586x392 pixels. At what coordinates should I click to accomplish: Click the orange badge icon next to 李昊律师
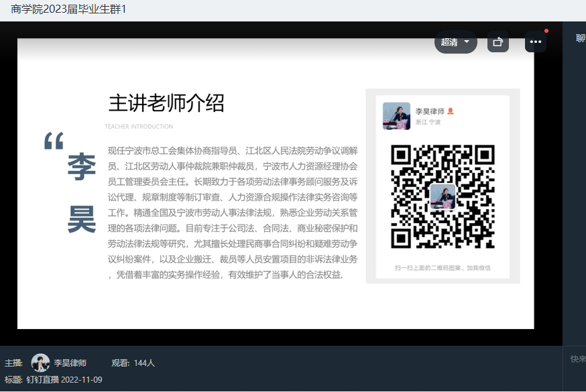pyautogui.click(x=451, y=111)
